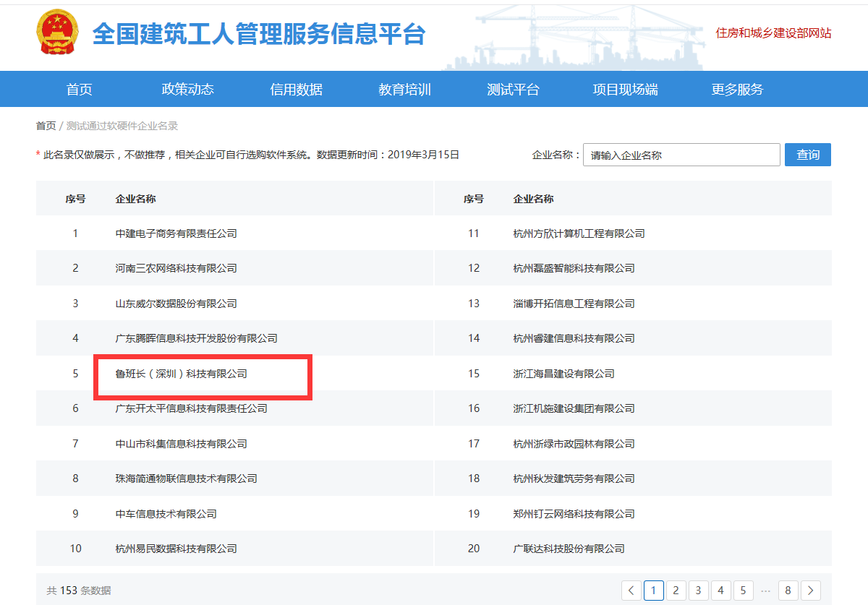Image resolution: width=868 pixels, height=605 pixels.
Task: Click 首页 breadcrumb link
Action: click(46, 126)
